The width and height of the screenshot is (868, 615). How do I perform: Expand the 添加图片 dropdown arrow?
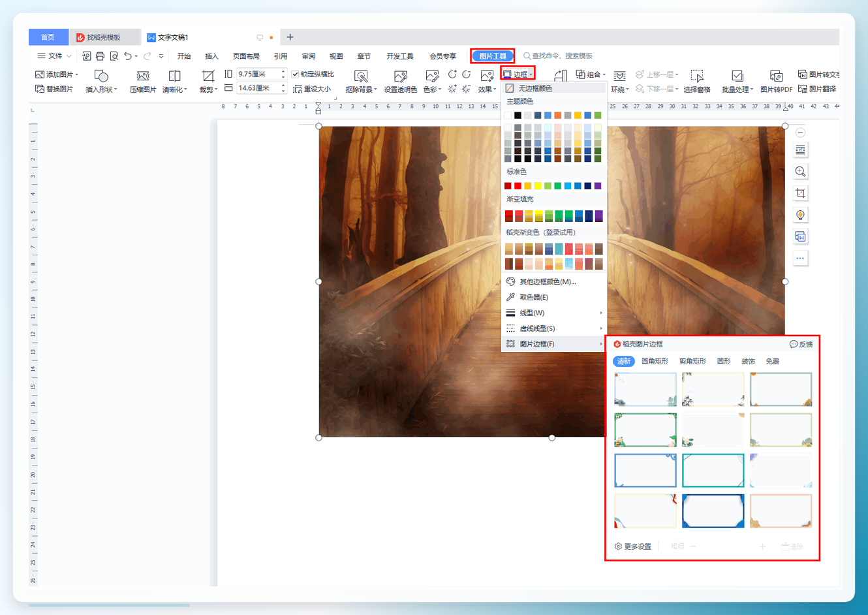coord(76,75)
